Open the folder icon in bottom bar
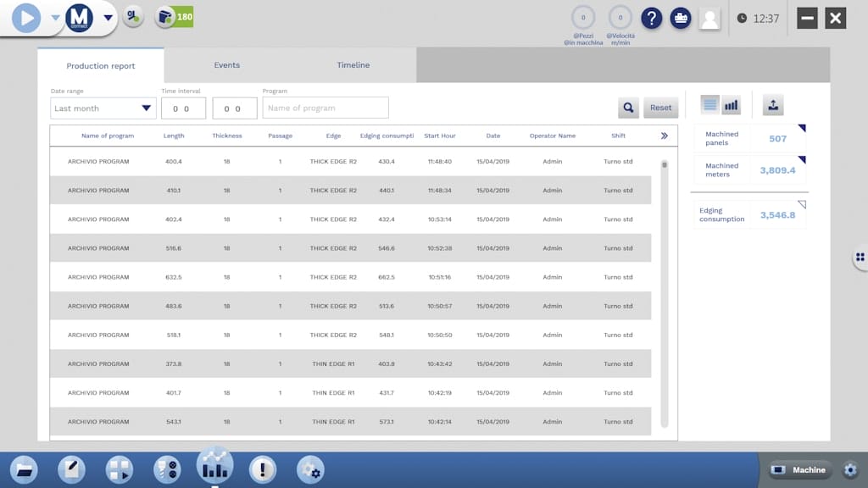 point(23,469)
